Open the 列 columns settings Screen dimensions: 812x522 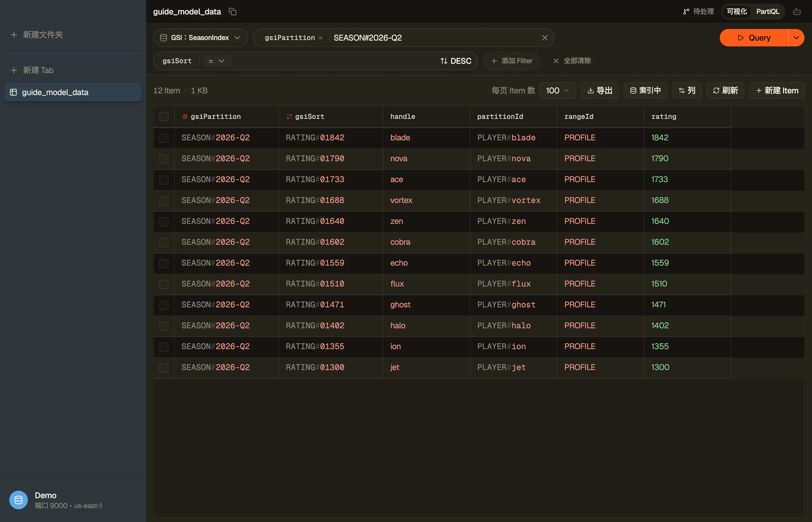coord(687,90)
